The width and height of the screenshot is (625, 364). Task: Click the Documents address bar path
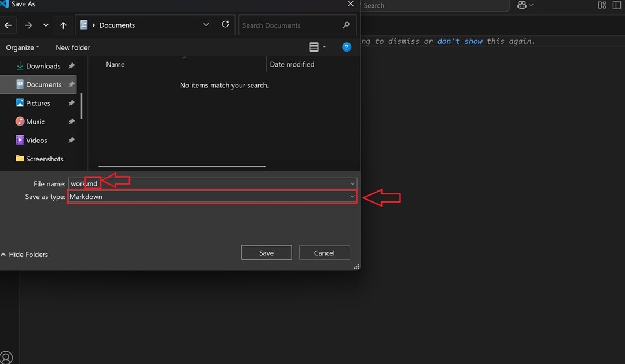pos(117,25)
